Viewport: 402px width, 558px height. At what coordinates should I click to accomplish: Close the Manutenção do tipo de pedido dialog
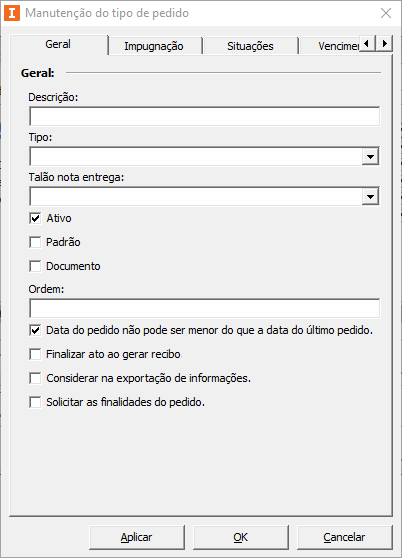point(386,13)
